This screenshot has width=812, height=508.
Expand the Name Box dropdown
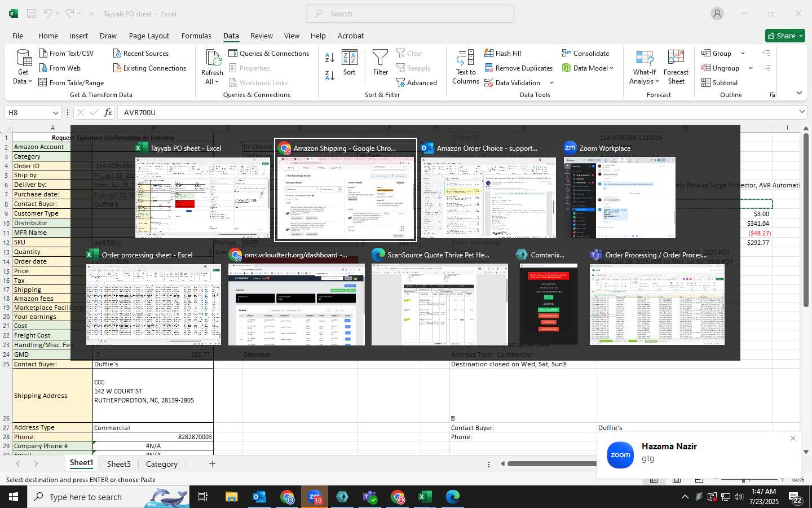click(55, 112)
